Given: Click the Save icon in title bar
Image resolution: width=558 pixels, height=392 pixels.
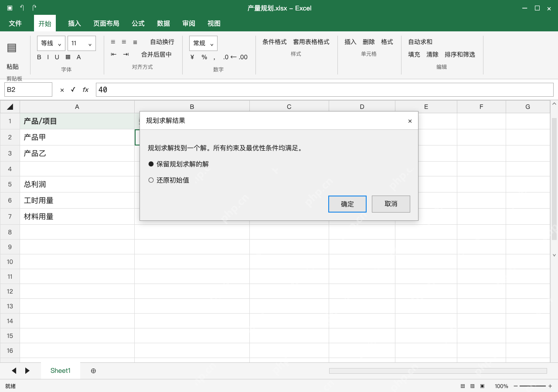Looking at the screenshot, I should point(10,8).
